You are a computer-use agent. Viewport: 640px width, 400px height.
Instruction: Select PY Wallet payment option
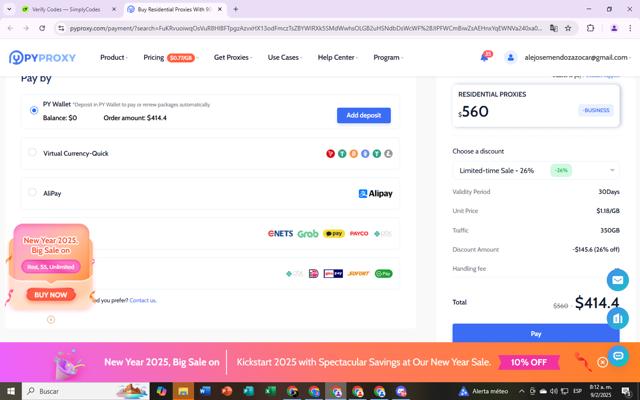click(34, 110)
